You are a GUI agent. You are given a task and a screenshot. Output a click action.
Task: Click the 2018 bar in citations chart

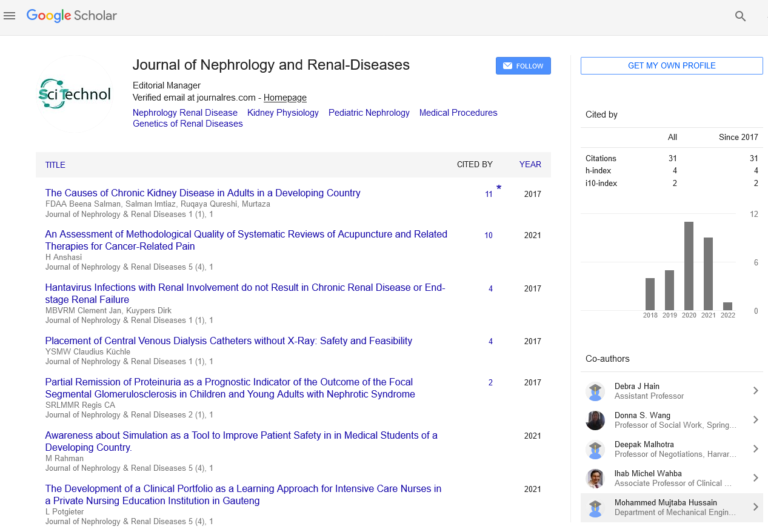click(x=650, y=294)
